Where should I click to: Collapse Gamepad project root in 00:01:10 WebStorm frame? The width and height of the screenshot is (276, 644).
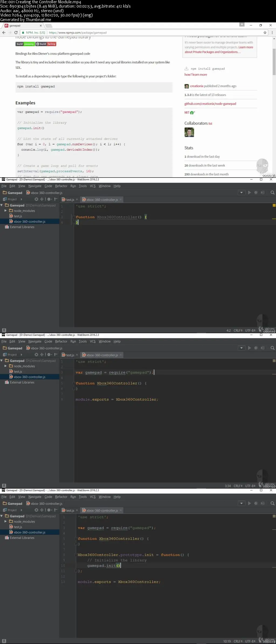[2, 205]
